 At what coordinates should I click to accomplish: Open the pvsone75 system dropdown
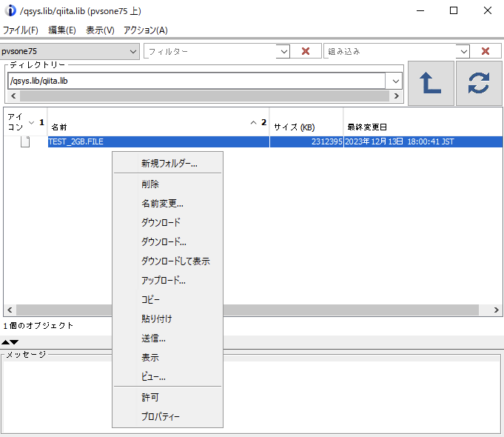(x=70, y=52)
